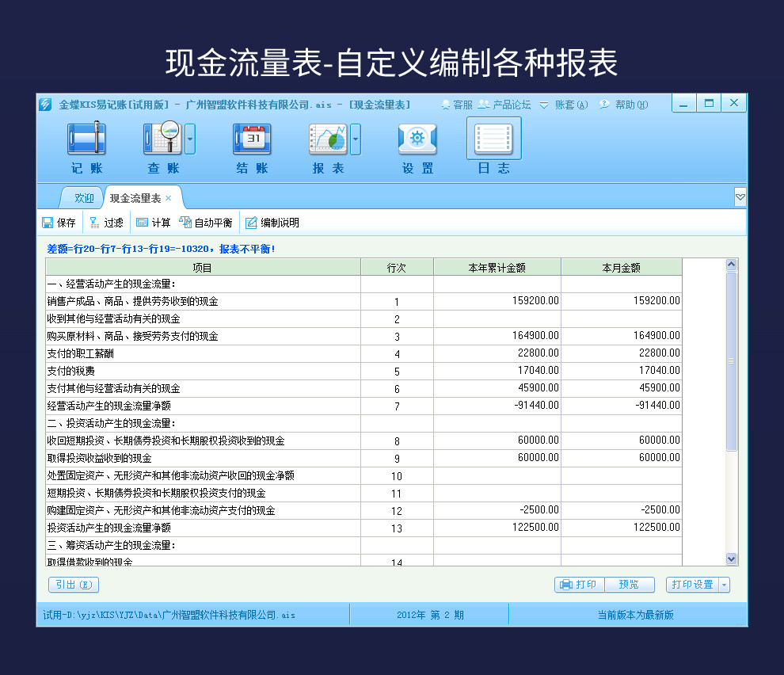
Task: Open the 记账 bookkeeping icon
Action: pyautogui.click(x=86, y=138)
